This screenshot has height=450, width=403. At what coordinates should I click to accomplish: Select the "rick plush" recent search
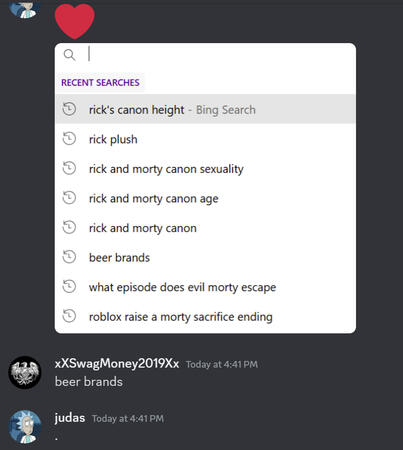point(205,139)
